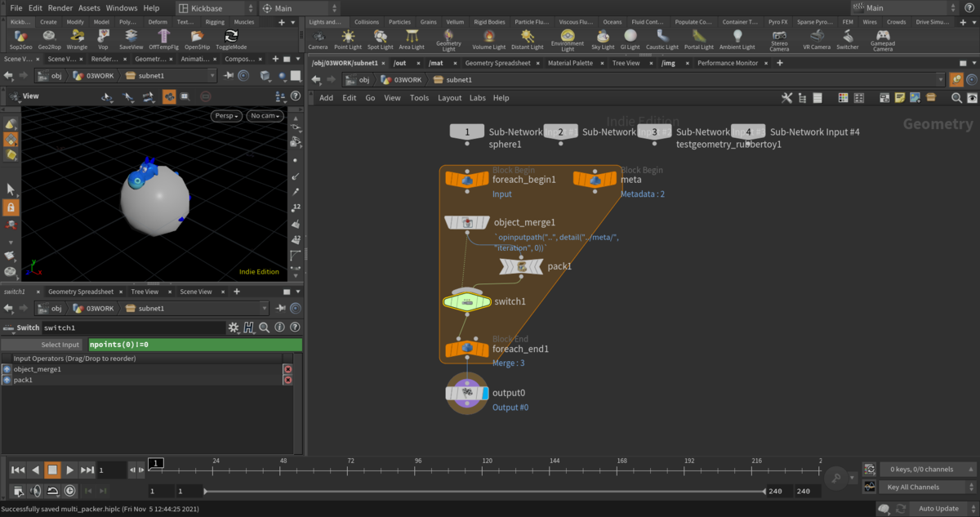Open the color palette in network editor toolbar
Image resolution: width=980 pixels, height=517 pixels.
[843, 98]
